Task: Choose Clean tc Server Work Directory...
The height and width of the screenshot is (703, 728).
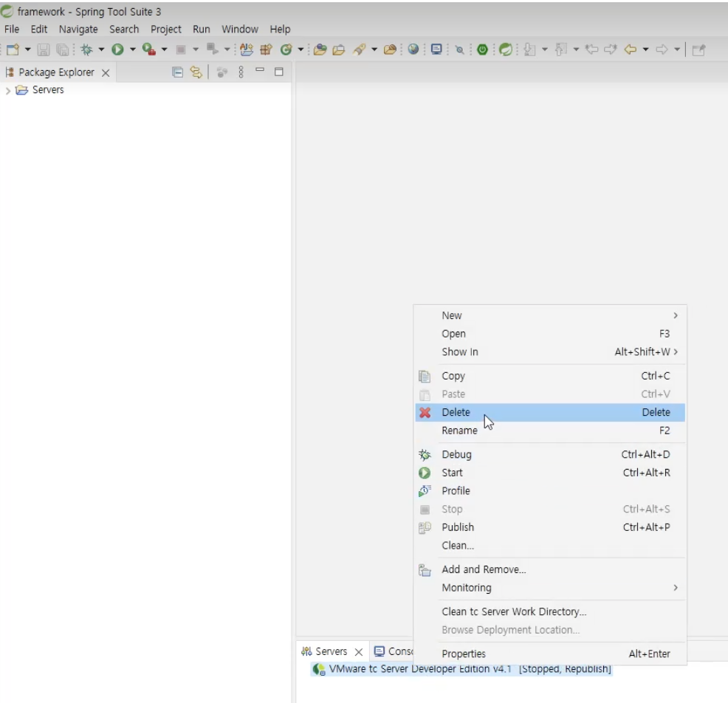Action: 550,611
